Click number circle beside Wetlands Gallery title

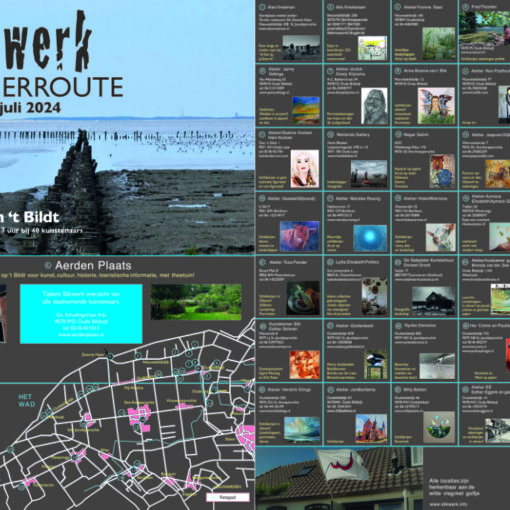pyautogui.click(x=330, y=135)
